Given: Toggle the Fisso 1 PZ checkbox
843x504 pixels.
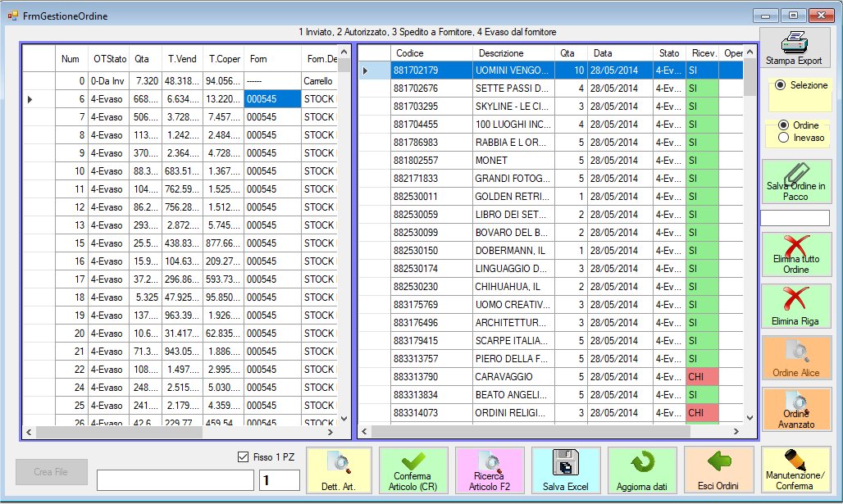Looking at the screenshot, I should [243, 456].
